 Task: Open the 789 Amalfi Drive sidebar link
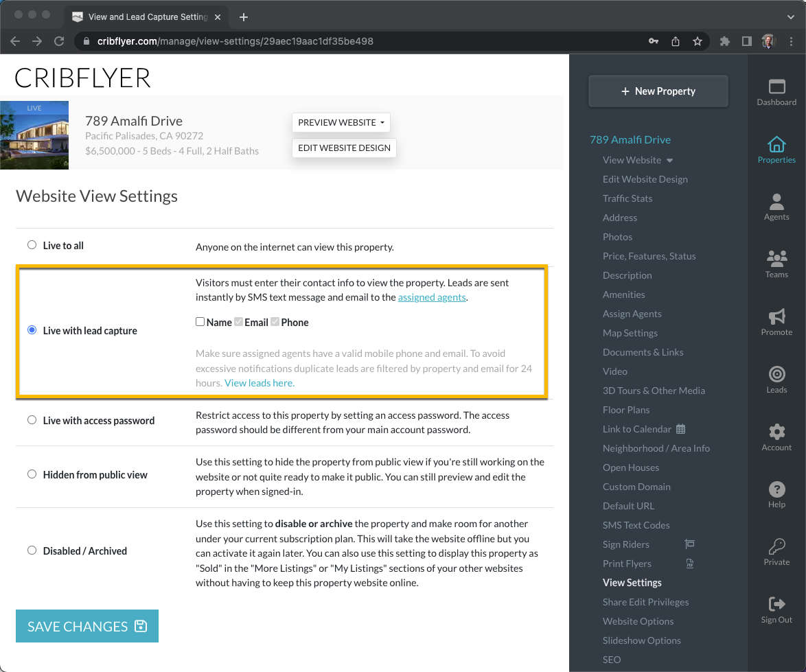(630, 139)
